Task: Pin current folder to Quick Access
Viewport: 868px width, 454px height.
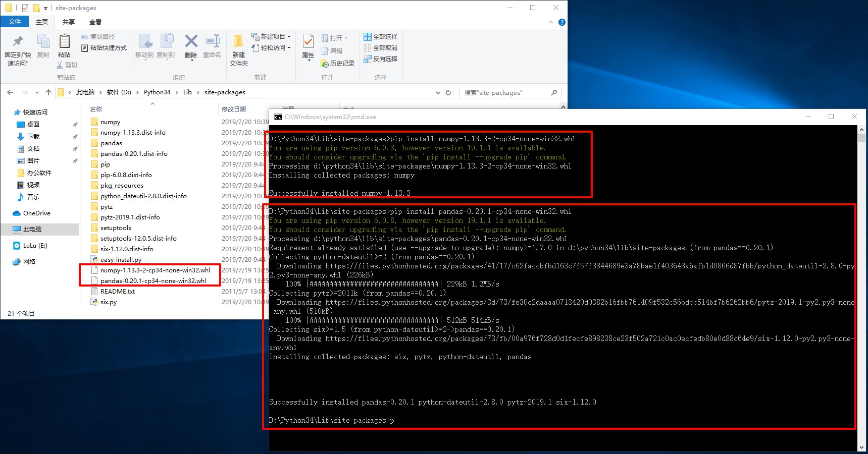Action: [17, 48]
